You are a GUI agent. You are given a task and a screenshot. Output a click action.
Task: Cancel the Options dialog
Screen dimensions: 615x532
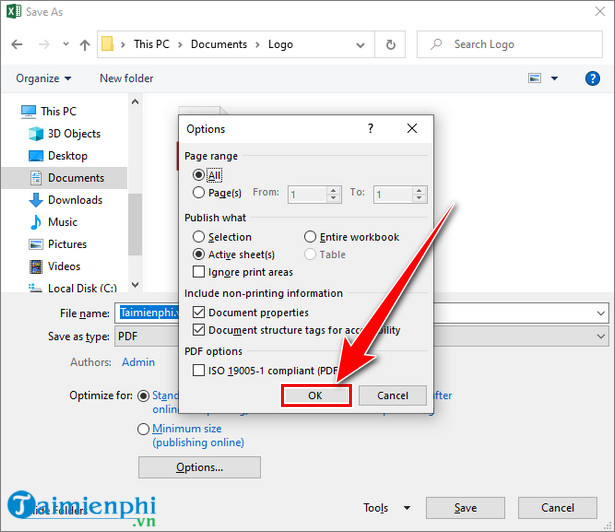coord(393,395)
